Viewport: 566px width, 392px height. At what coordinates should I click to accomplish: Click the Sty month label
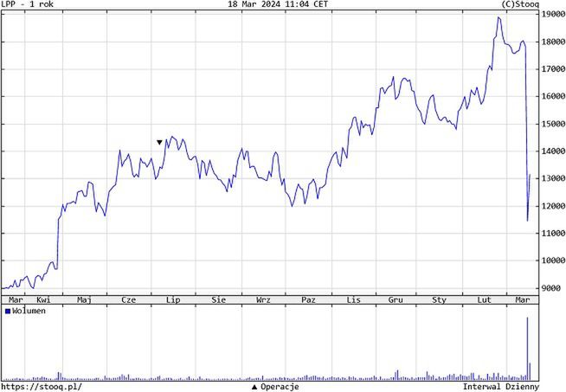pyautogui.click(x=440, y=300)
